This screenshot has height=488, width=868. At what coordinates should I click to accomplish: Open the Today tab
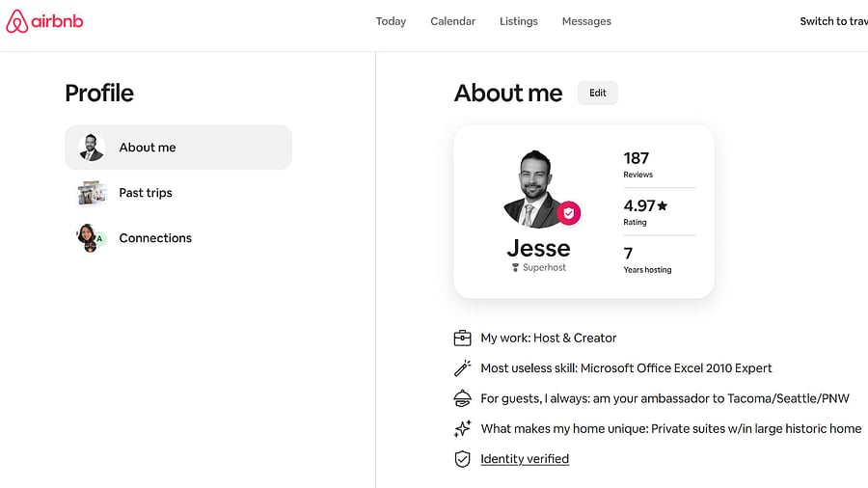[x=391, y=21]
